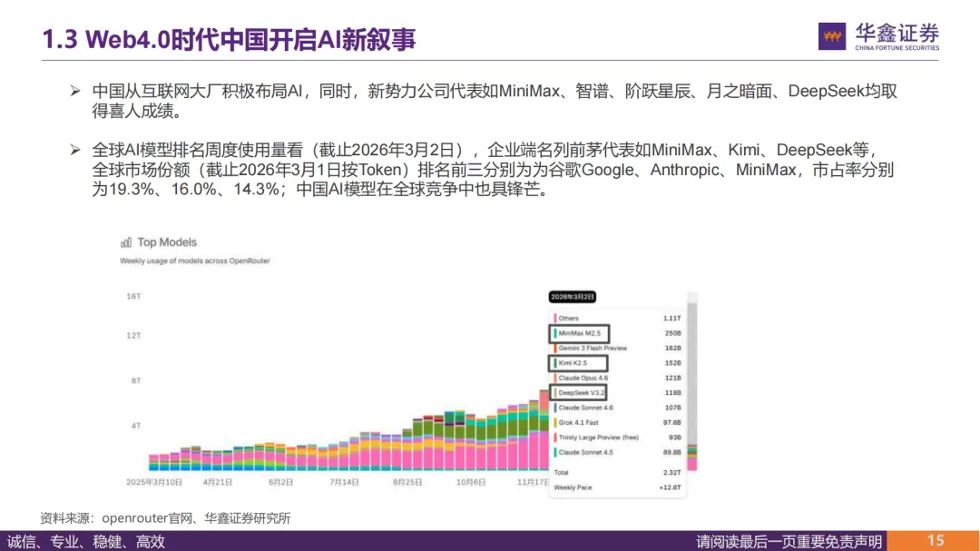Click the '+12.6T' weekly pace value
Viewport: 980px width, 551px height.
[670, 487]
